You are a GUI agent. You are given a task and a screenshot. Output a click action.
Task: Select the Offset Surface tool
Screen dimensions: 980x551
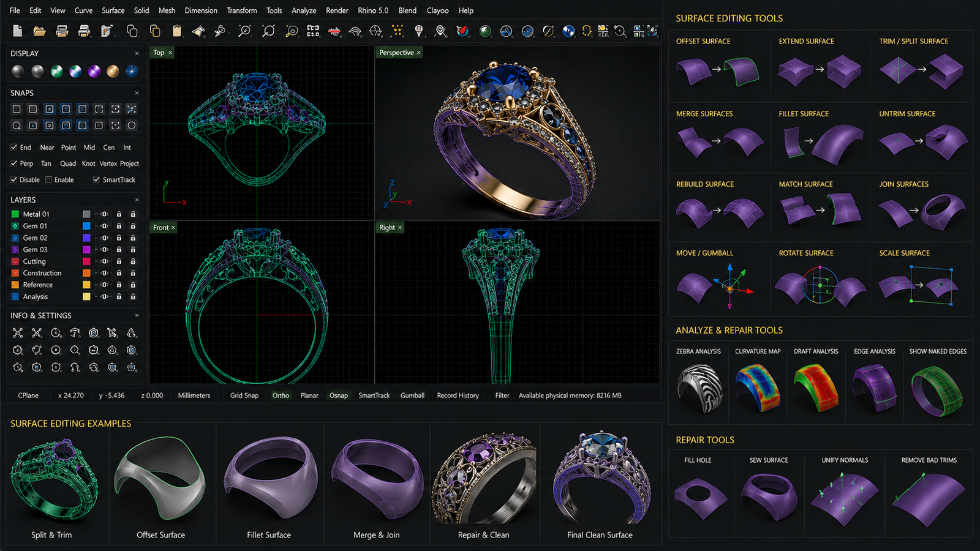pyautogui.click(x=718, y=66)
